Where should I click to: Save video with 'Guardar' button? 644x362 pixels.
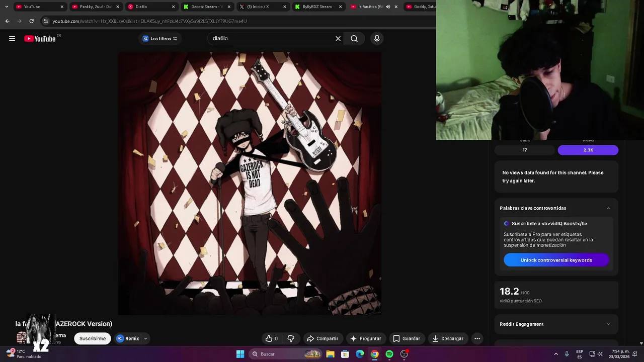[x=407, y=338]
